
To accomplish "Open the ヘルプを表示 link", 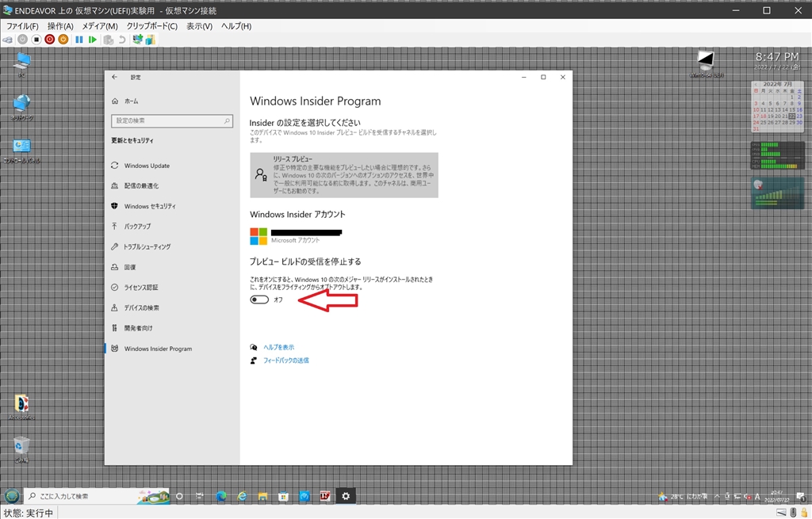I will 278,347.
